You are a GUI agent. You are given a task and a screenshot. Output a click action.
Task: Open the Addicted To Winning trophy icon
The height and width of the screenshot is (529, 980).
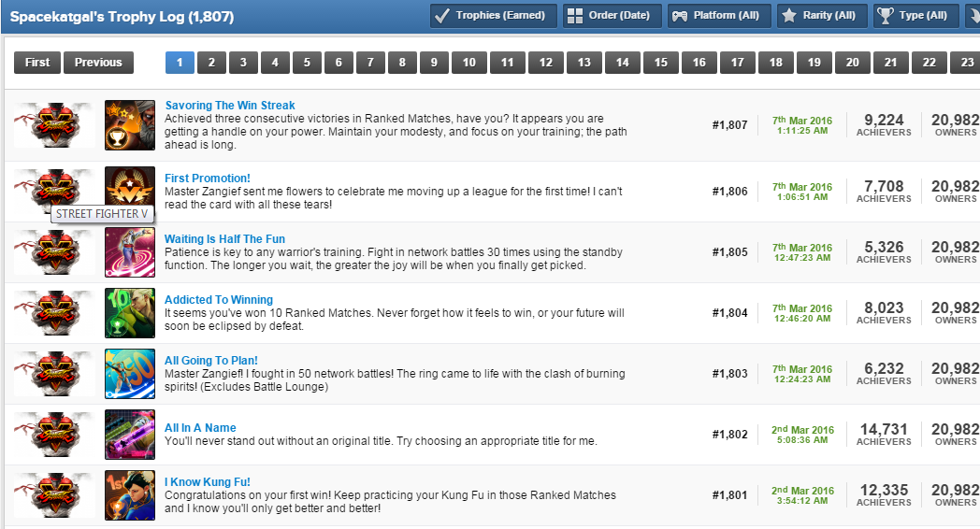(x=130, y=313)
